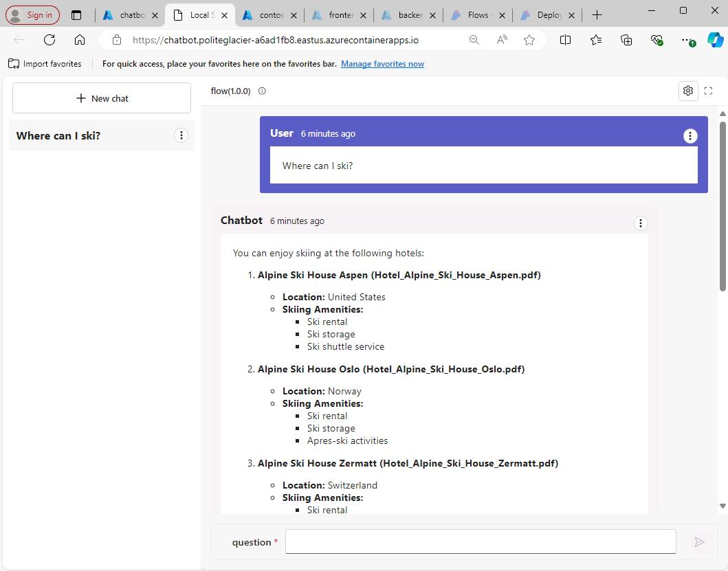
Task: Click the 'Location: United States' line
Action: click(334, 297)
